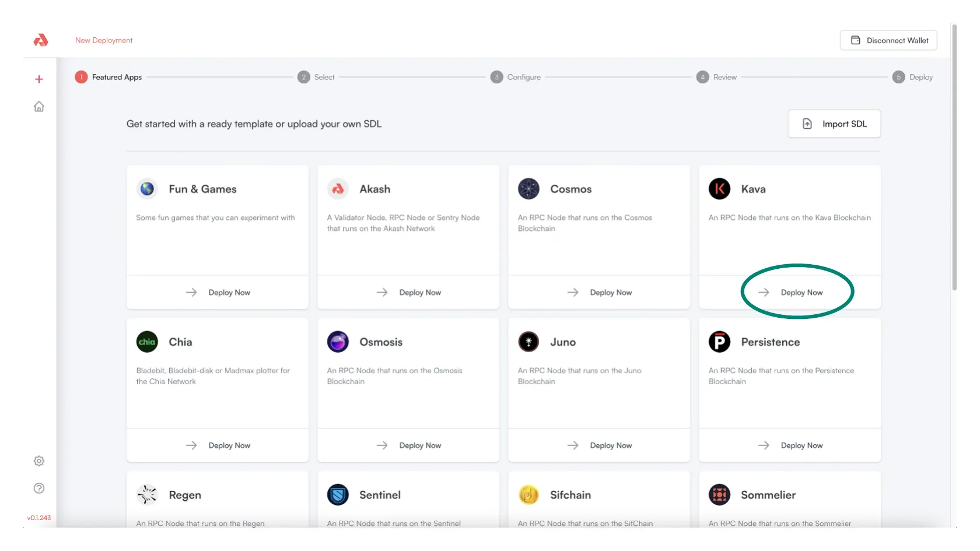Click the Chia logo icon
The width and height of the screenshot is (980, 551).
(x=147, y=342)
